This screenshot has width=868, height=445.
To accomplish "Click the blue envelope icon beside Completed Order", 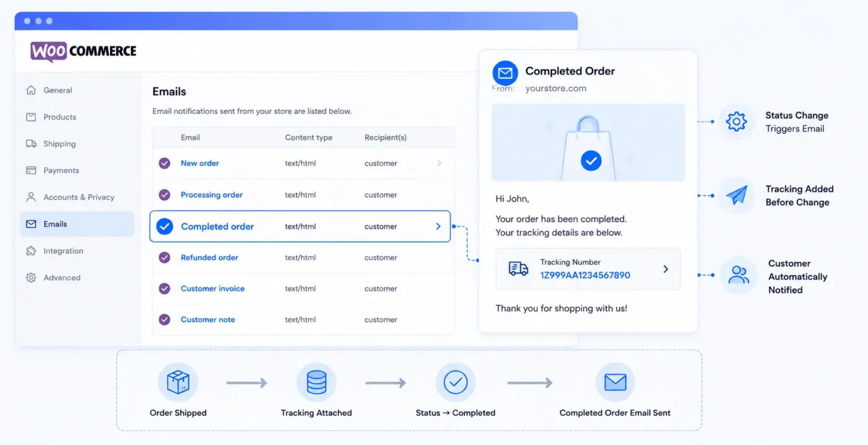I will click(505, 73).
